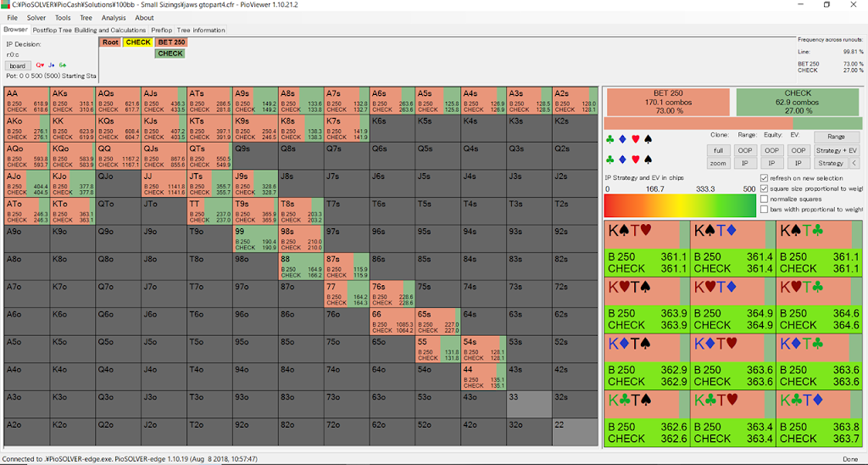
Task: Select the 66 hand cell
Action: coord(392,322)
